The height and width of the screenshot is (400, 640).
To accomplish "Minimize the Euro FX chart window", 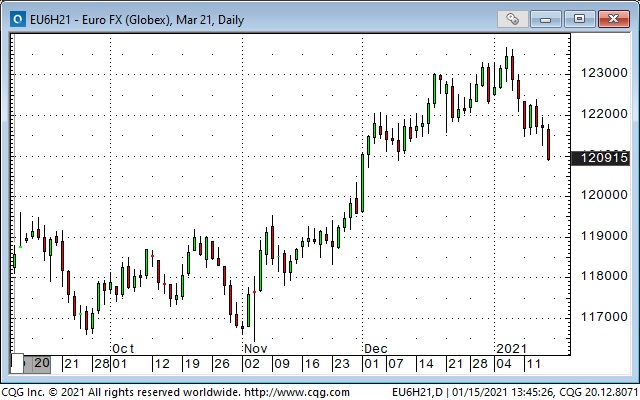I will coord(546,19).
